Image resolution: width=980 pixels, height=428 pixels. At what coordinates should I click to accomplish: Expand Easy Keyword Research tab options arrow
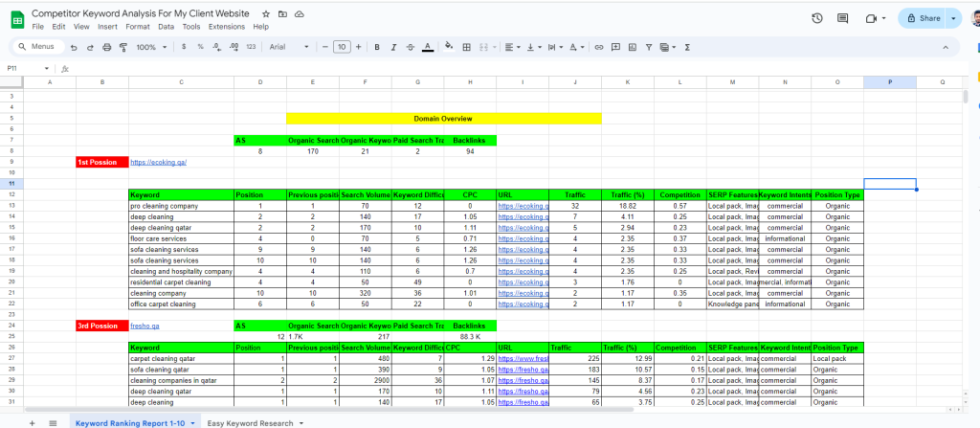[301, 422]
